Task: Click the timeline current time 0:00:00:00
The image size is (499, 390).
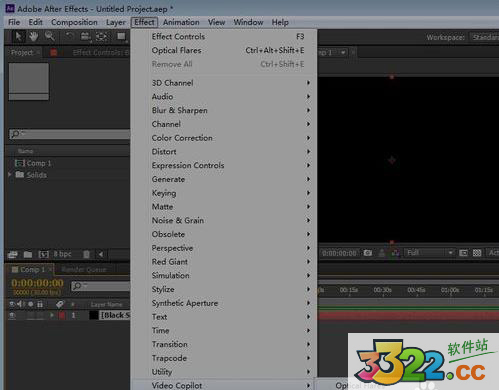Action: pos(37,283)
